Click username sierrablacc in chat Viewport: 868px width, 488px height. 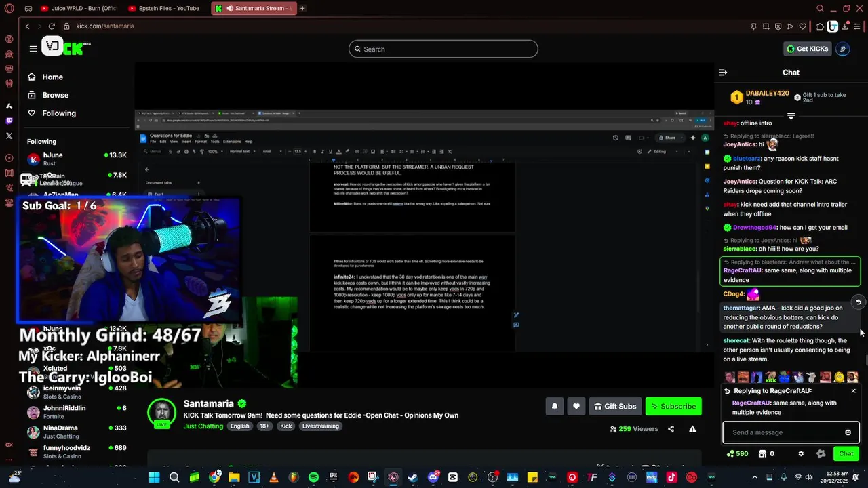[x=739, y=249]
